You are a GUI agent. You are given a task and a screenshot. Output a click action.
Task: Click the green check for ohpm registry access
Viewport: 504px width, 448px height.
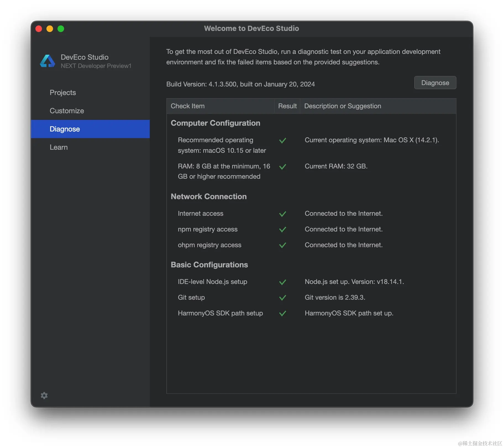pos(282,246)
